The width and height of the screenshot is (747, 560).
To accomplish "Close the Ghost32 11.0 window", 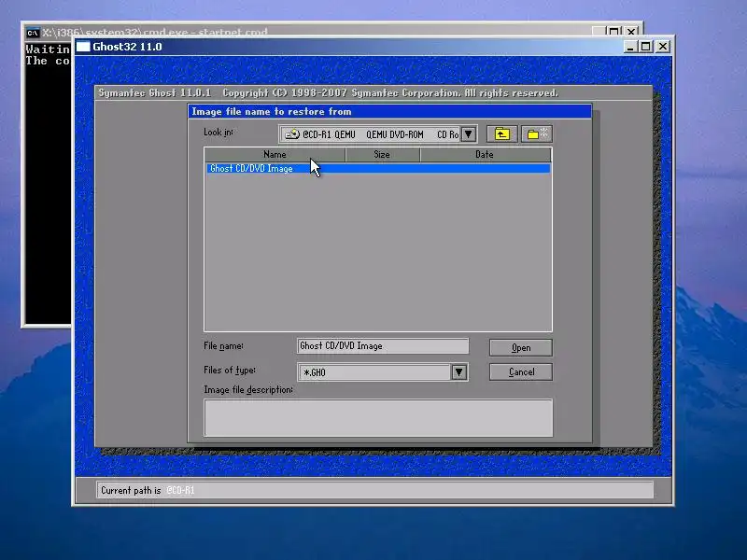I will click(x=663, y=47).
